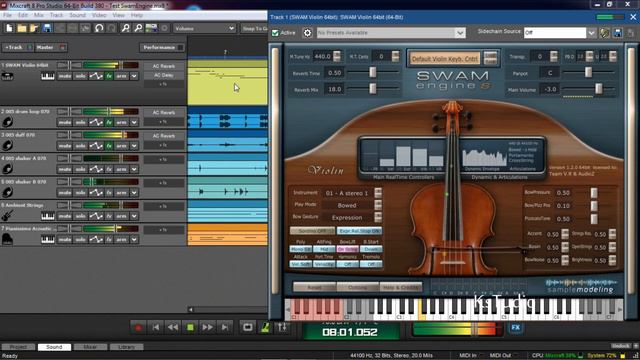Screen dimensions: 640x360
Task: Click the Zoom Out magnifier icon
Action: click(x=138, y=28)
